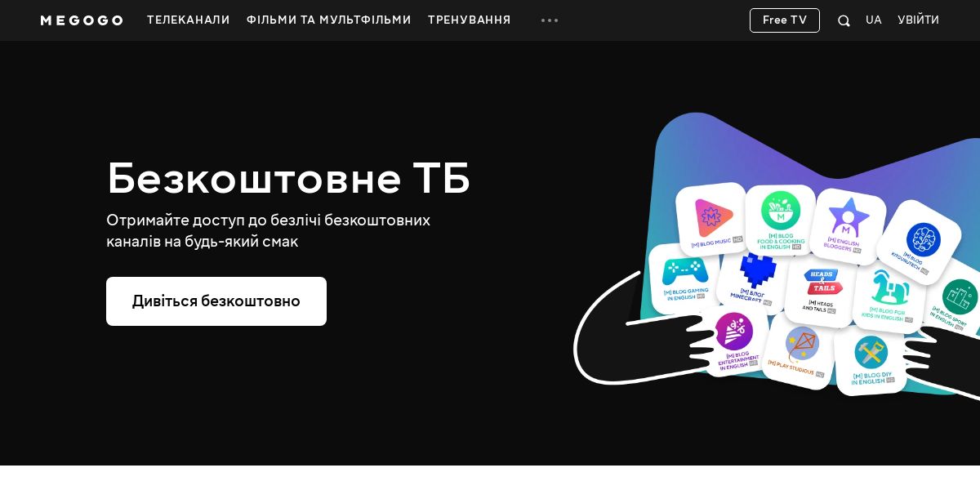Click the MEGOGO logo
This screenshot has width=980, height=490.
82,20
